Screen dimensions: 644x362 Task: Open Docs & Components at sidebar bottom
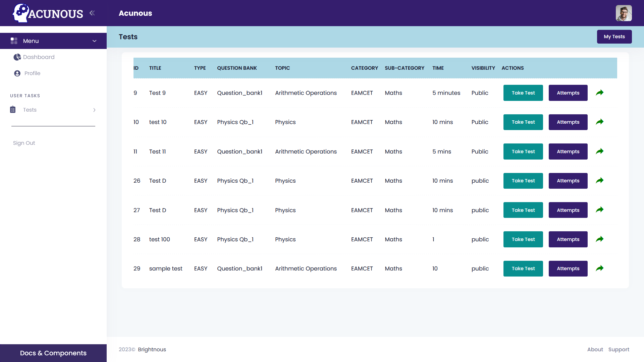[x=53, y=353]
